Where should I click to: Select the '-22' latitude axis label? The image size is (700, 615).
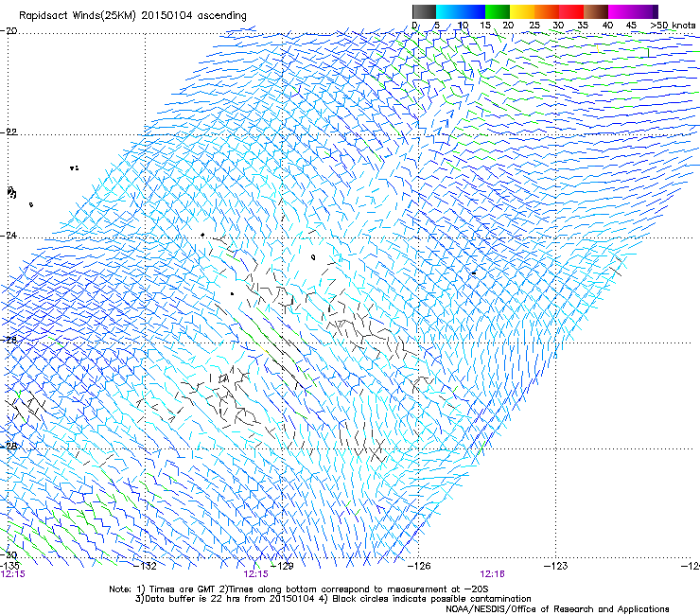tap(9, 132)
